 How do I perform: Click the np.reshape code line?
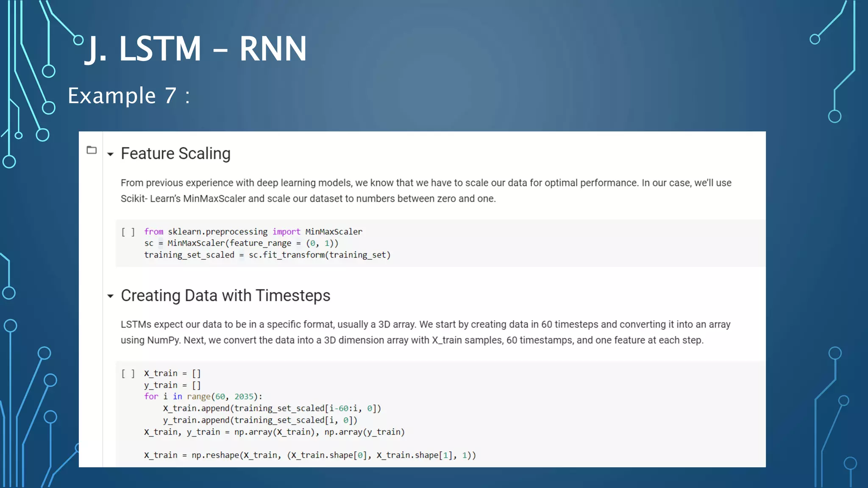(310, 455)
